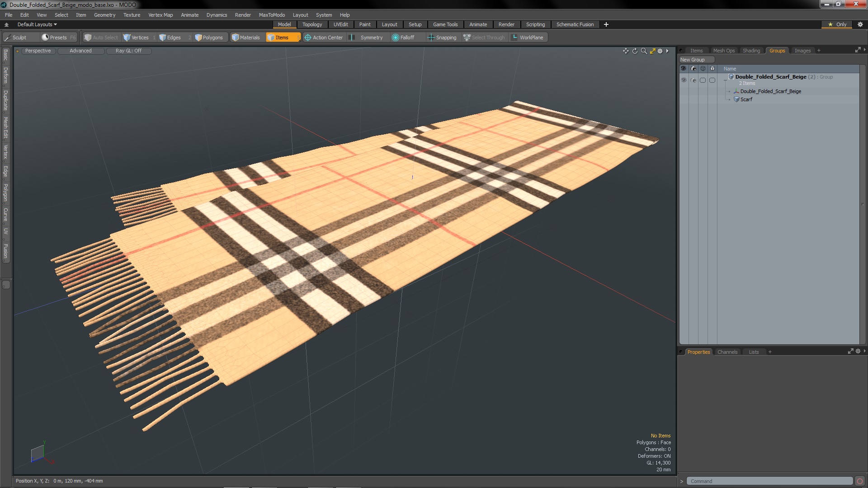The image size is (868, 488).
Task: Toggle Auto Select mode
Action: point(101,38)
